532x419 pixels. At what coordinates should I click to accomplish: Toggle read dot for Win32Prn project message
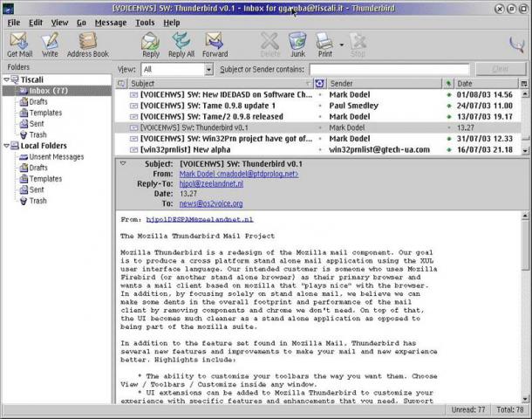pyautogui.click(x=449, y=139)
